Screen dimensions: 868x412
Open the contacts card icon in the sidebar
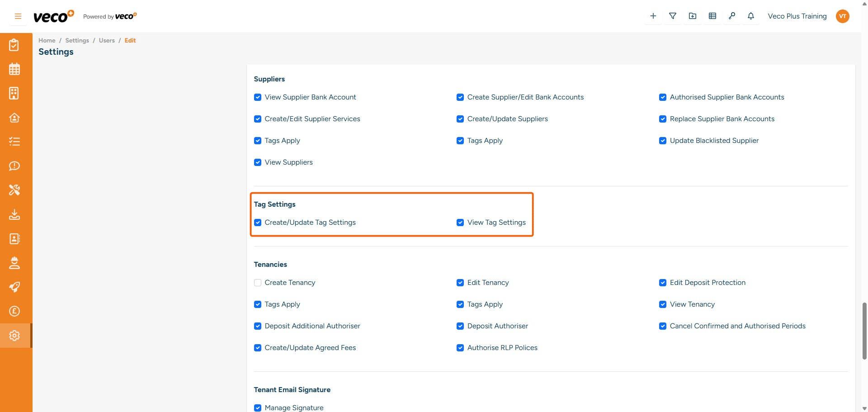tap(14, 239)
